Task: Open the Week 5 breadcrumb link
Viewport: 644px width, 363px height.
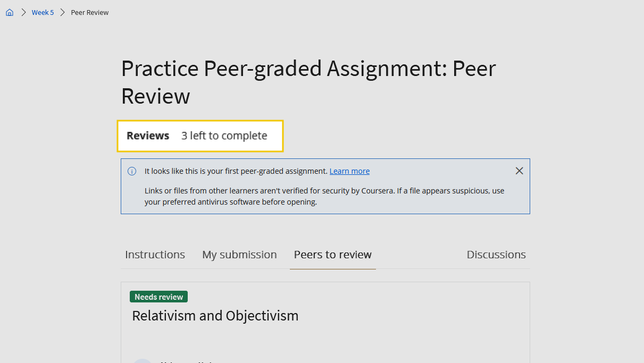Action: pos(43,12)
